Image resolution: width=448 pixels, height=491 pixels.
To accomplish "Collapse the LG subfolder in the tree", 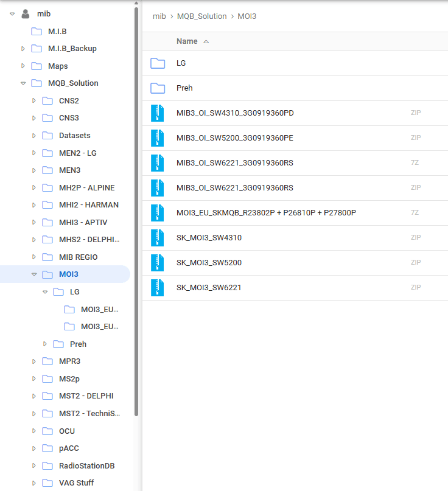I will pyautogui.click(x=45, y=292).
